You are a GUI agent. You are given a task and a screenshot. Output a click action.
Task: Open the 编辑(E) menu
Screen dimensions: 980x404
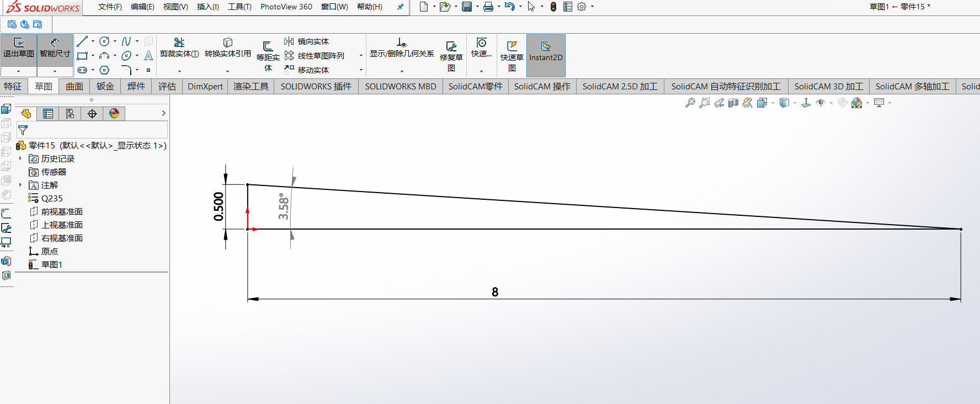[x=142, y=7]
